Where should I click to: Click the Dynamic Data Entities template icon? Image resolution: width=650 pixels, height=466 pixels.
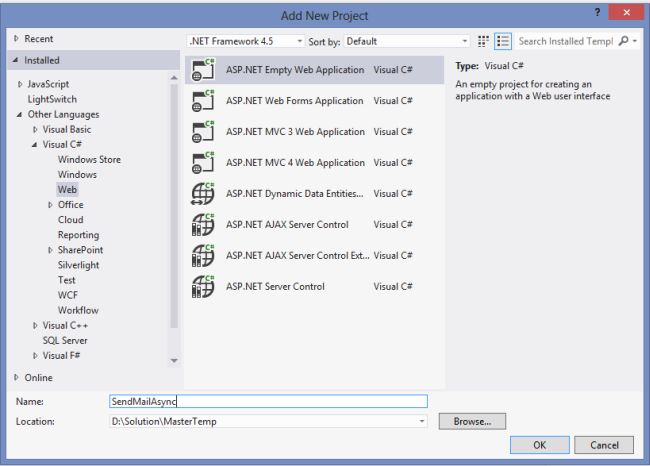tap(203, 194)
